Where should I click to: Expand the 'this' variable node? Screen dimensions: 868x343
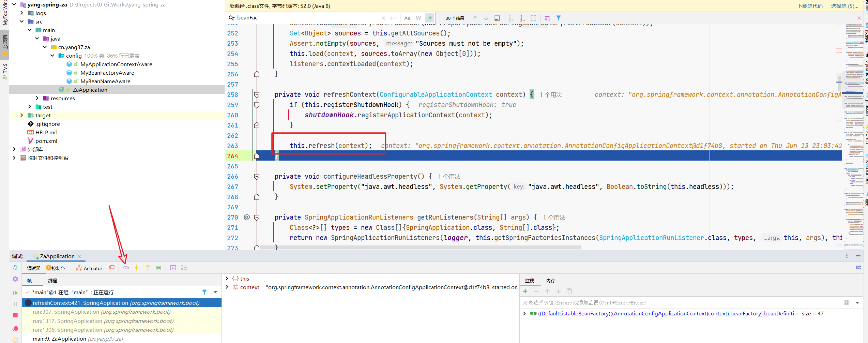pyautogui.click(x=227, y=279)
